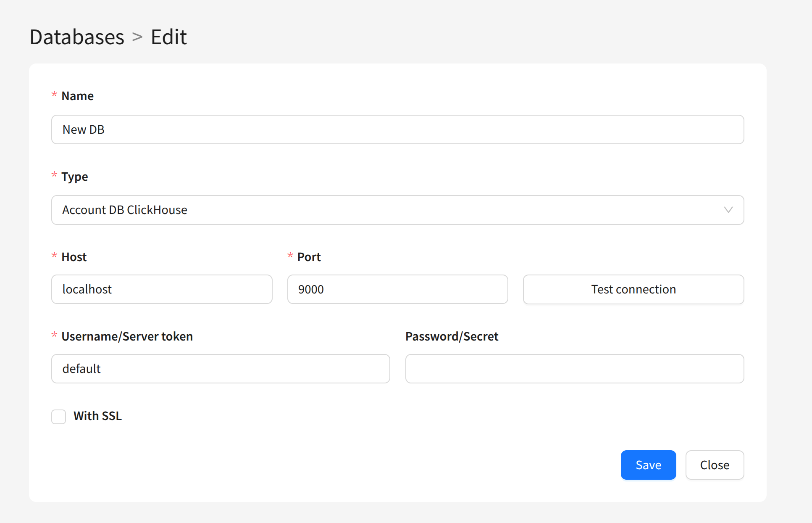This screenshot has width=812, height=523.
Task: Click the Name field label
Action: pyautogui.click(x=77, y=96)
